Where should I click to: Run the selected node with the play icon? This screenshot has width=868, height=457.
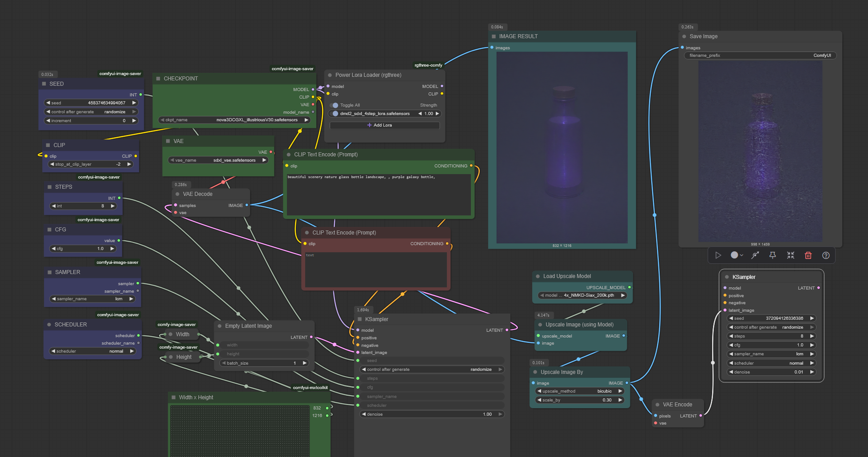(x=718, y=255)
